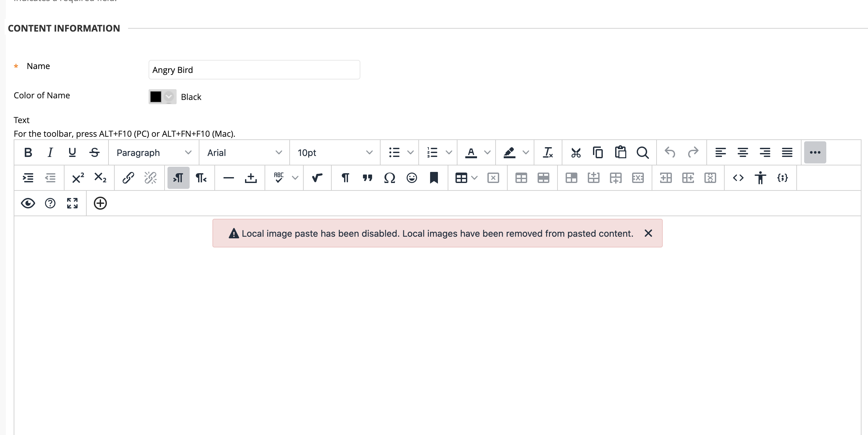The width and height of the screenshot is (868, 435).
Task: Preview the content with eye icon
Action: tap(28, 203)
